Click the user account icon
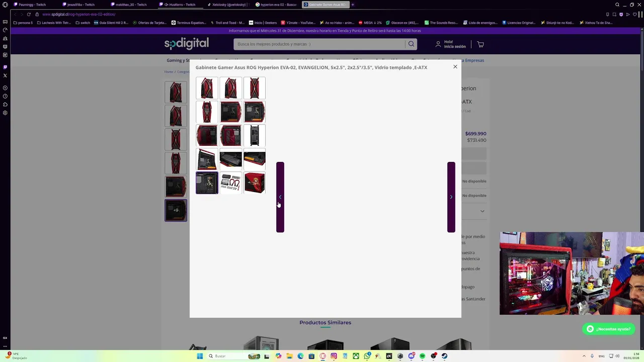644x362 pixels. pos(438,44)
